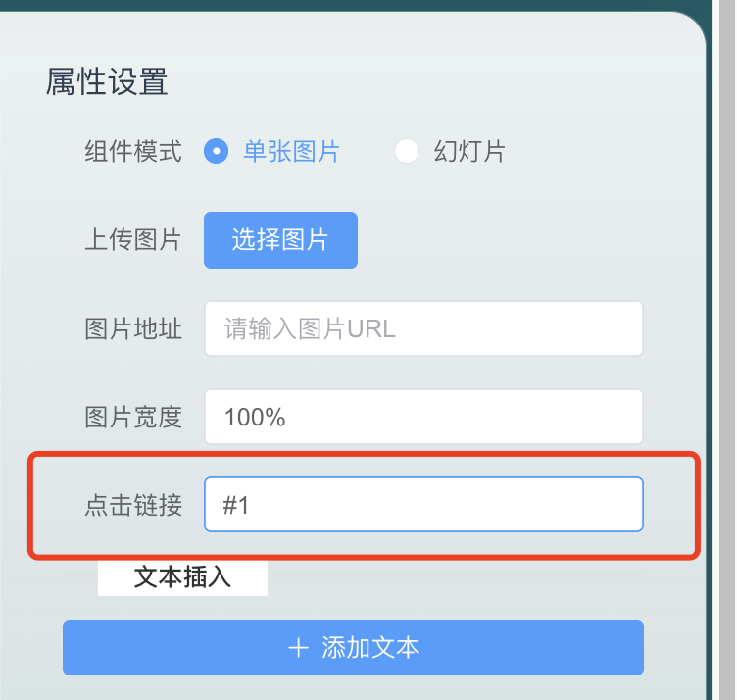Click the 幻灯片 option text
The height and width of the screenshot is (700, 737).
[469, 152]
